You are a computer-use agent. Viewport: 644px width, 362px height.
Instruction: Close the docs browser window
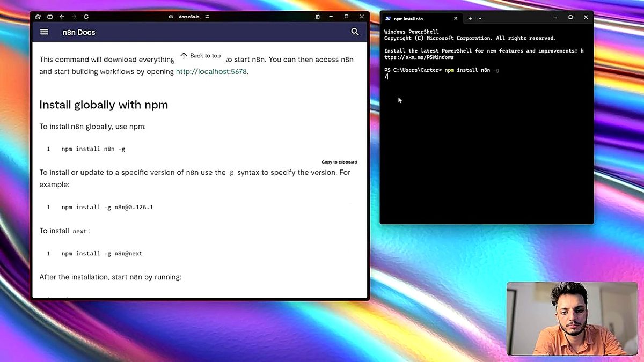[x=362, y=17]
